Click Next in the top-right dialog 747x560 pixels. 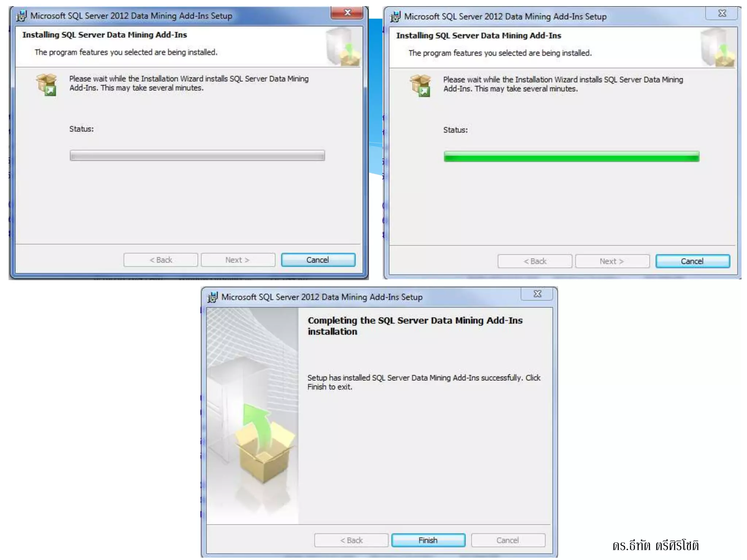click(612, 261)
